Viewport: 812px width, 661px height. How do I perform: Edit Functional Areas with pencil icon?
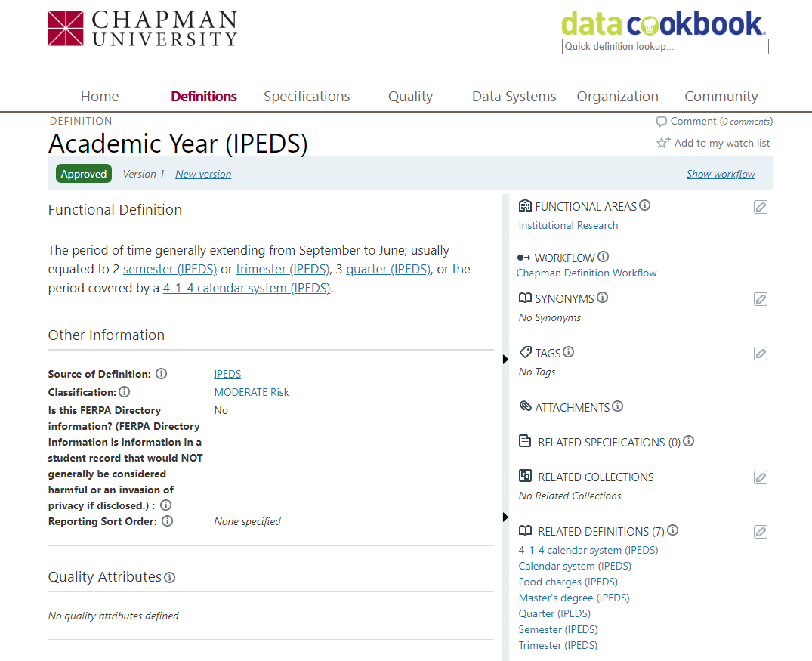(761, 207)
